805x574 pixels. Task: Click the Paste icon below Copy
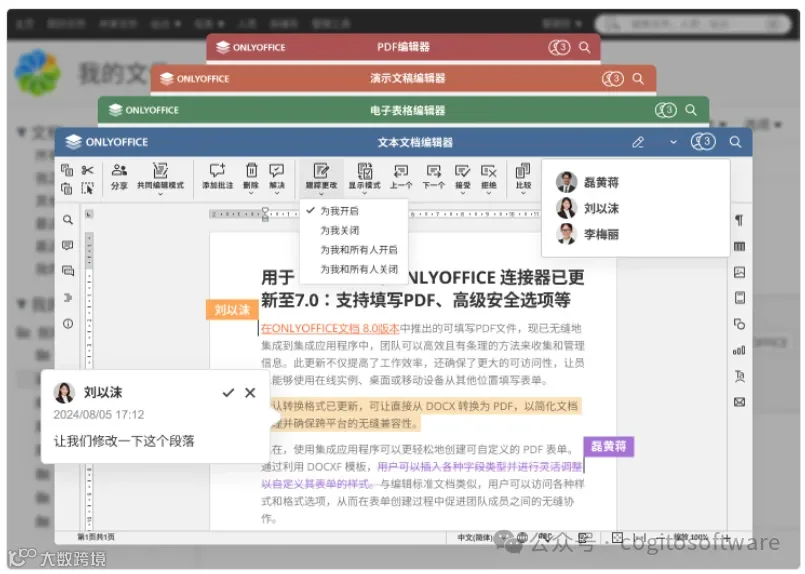67,188
